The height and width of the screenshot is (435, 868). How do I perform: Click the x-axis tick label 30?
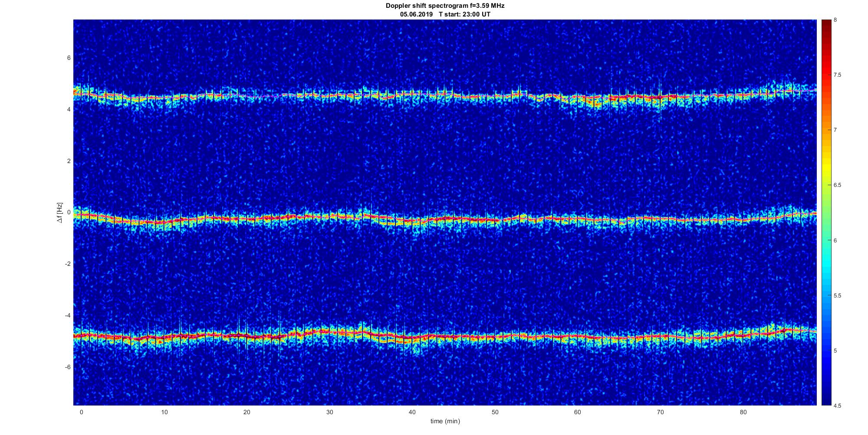click(x=329, y=412)
